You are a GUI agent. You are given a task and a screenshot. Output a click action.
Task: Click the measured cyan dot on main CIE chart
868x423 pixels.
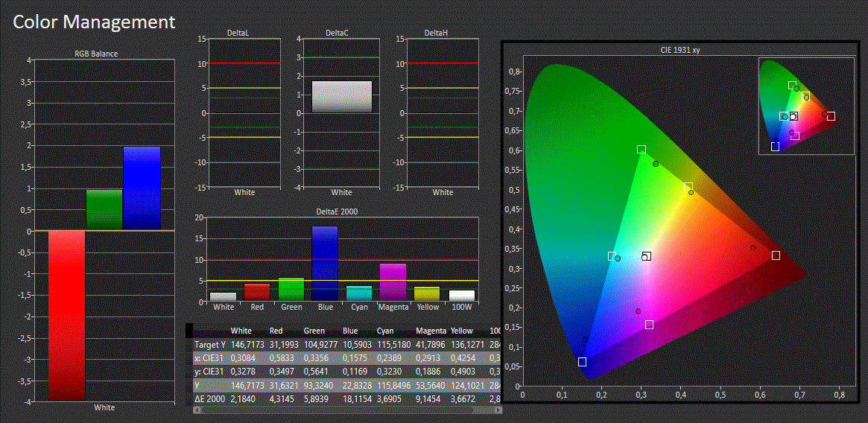point(618,258)
